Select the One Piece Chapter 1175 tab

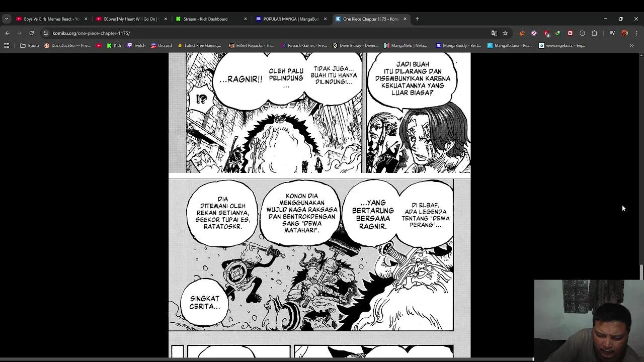click(370, 19)
